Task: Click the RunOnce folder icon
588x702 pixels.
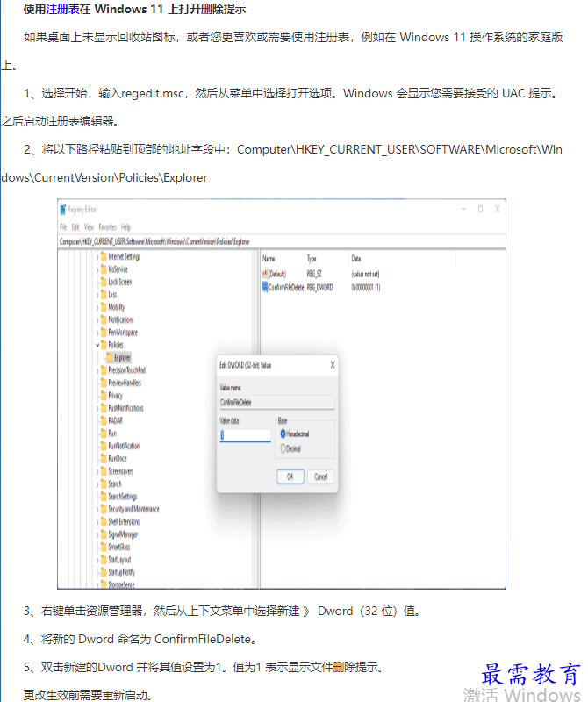Action: click(x=104, y=458)
